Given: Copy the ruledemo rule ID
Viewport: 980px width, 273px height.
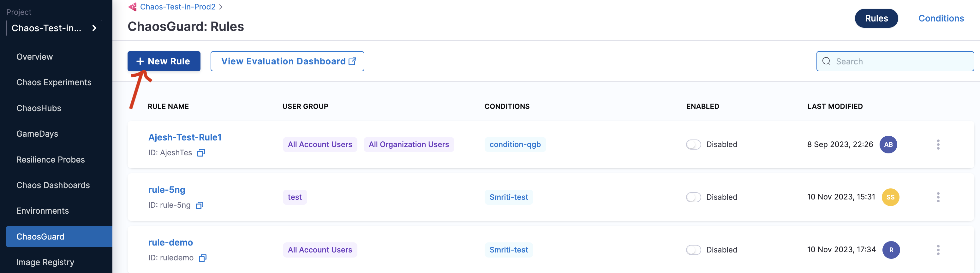Looking at the screenshot, I should pos(202,258).
